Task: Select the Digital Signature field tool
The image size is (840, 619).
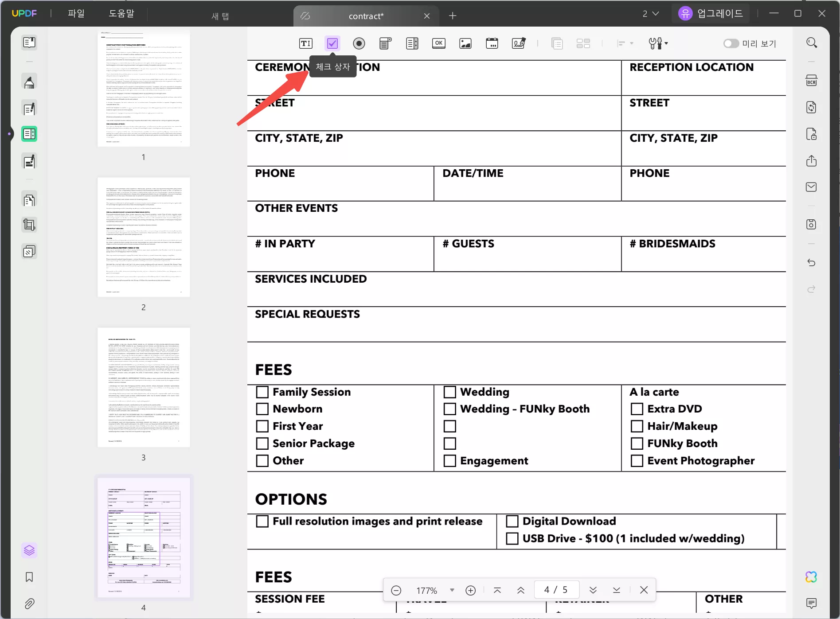Action: [x=519, y=43]
